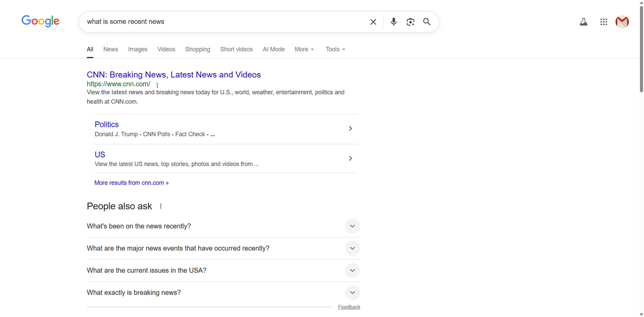Image resolution: width=644 pixels, height=317 pixels.
Task: Switch to the Short videos tab
Action: 236,49
